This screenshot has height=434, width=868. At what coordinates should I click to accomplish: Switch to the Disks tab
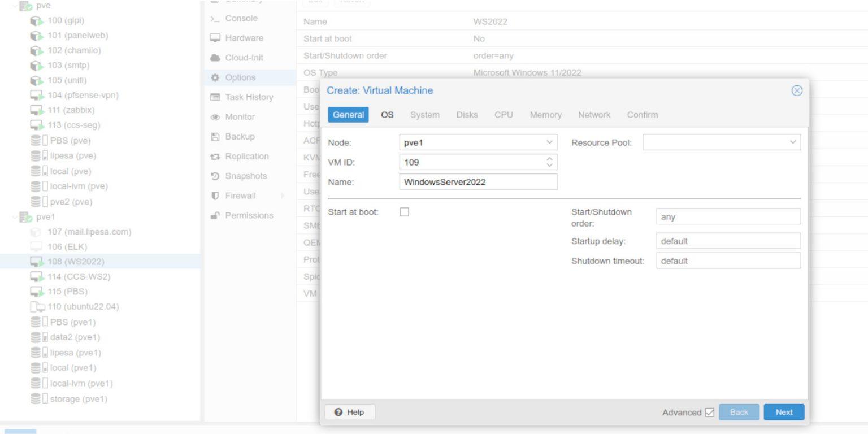pyautogui.click(x=467, y=115)
